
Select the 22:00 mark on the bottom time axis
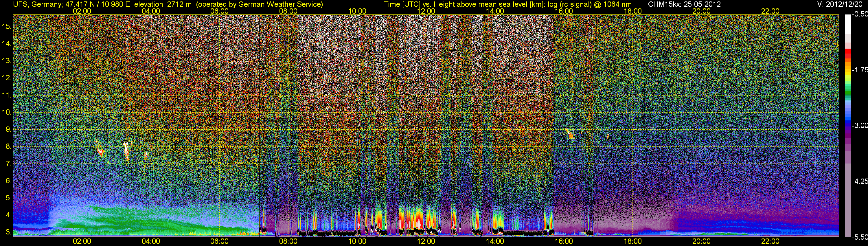[770, 241]
